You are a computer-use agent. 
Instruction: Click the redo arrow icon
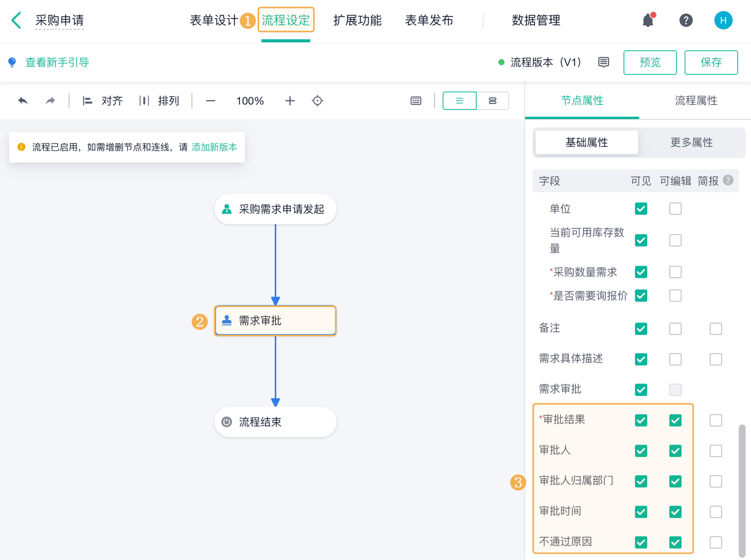coord(50,101)
